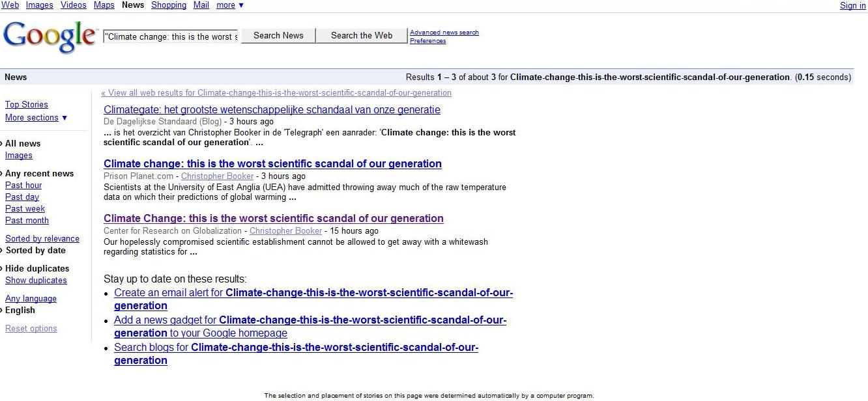View all web results for the query

276,93
